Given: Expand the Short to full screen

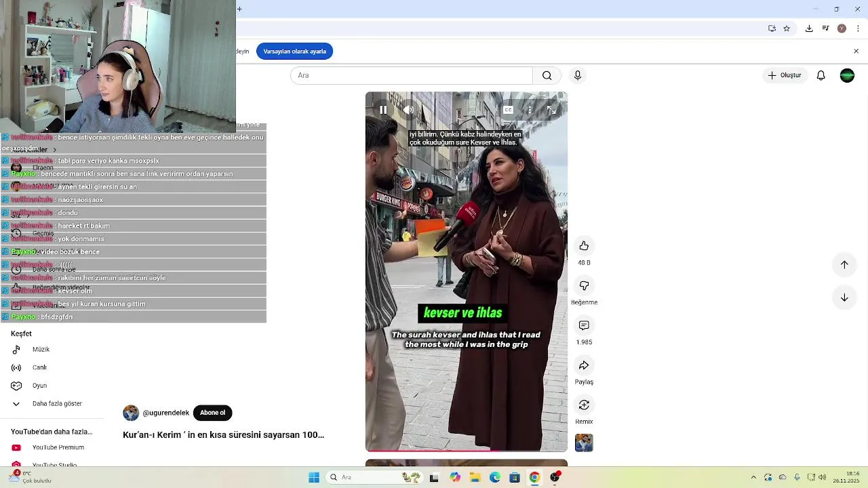Looking at the screenshot, I should 551,110.
